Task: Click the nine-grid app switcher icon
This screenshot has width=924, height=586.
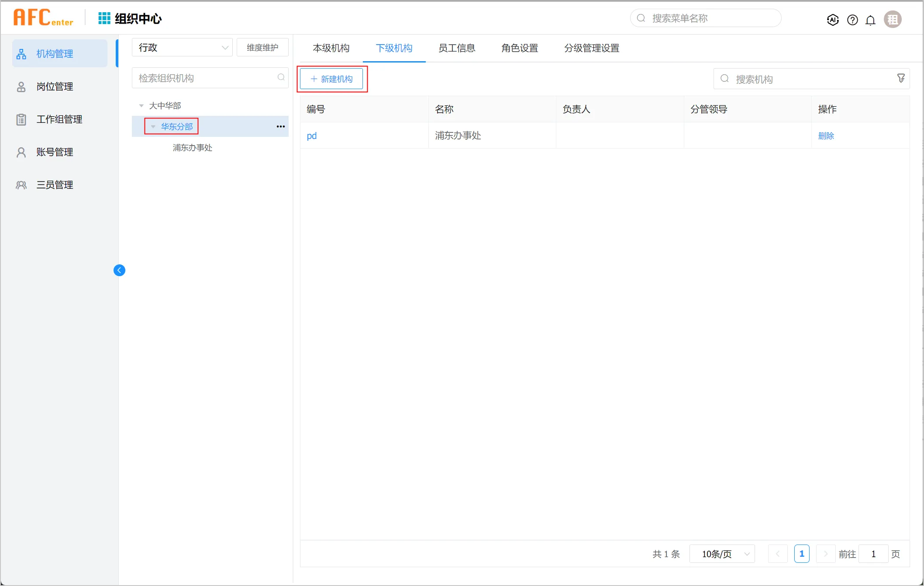Action: point(104,18)
